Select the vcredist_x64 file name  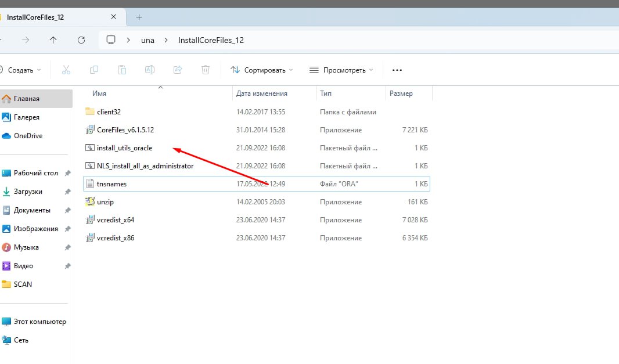click(x=116, y=220)
